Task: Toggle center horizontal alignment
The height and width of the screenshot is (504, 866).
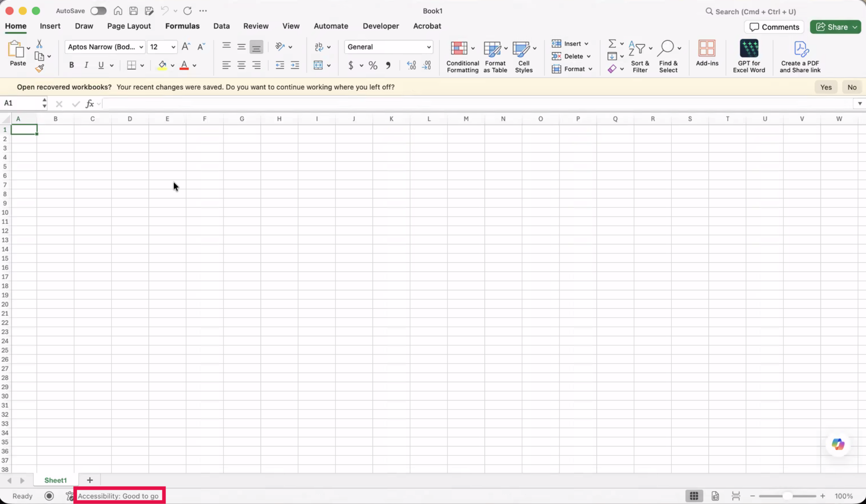Action: point(241,65)
